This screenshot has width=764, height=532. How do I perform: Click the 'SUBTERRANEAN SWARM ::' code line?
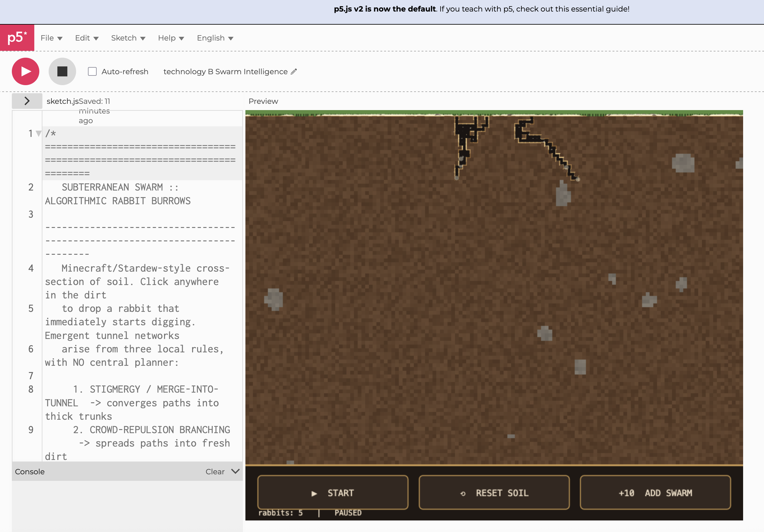tap(120, 187)
